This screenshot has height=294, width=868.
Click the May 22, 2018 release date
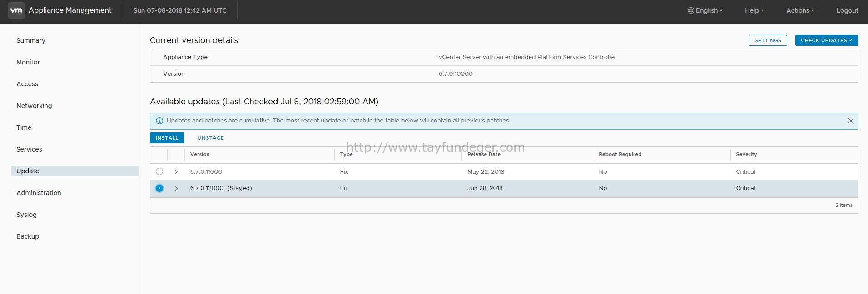486,172
